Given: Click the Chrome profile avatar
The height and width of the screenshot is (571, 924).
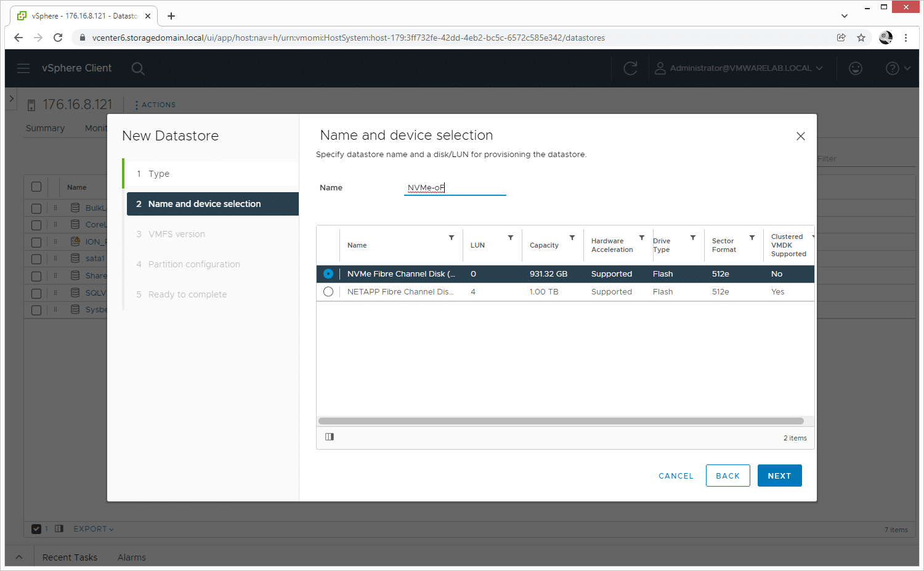Looking at the screenshot, I should 886,38.
